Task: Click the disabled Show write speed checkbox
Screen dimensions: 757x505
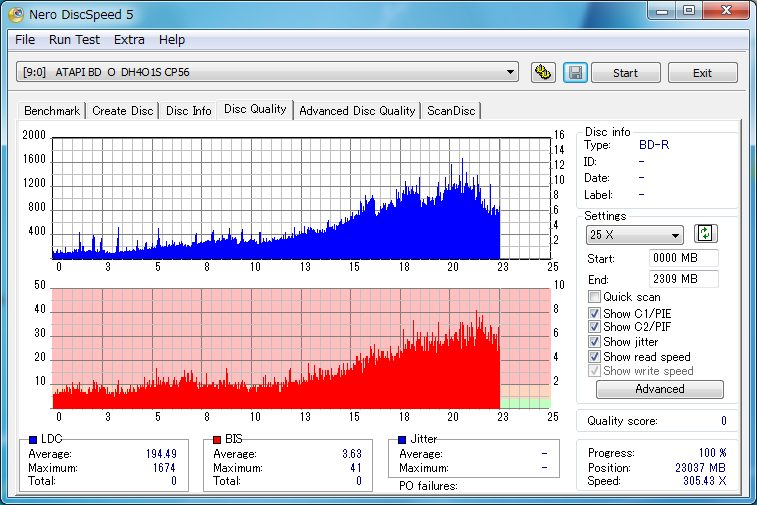Action: (594, 371)
